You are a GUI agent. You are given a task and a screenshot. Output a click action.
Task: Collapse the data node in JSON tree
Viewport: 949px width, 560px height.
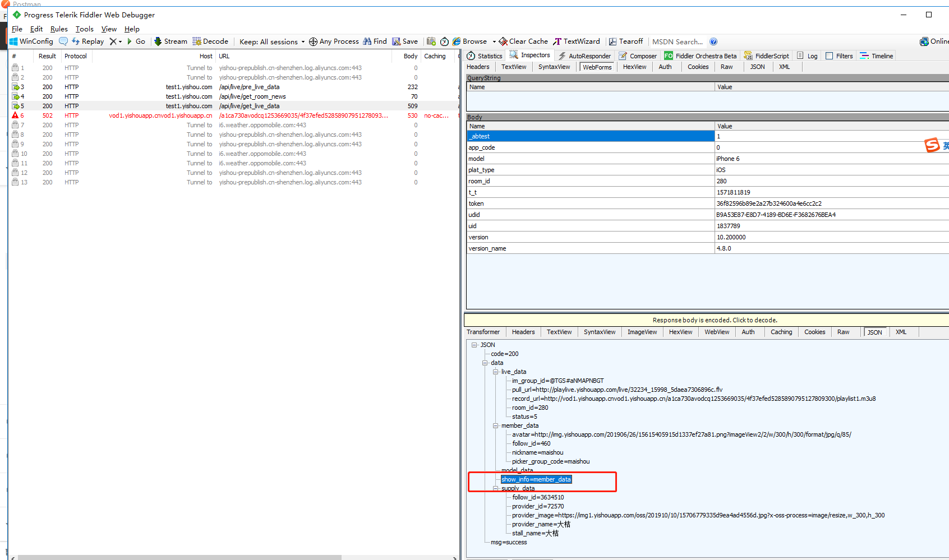coord(485,363)
